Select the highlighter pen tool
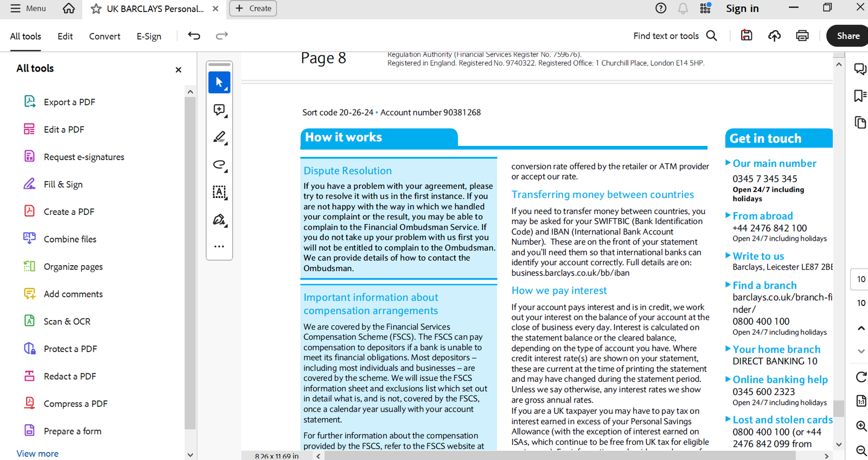This screenshot has height=460, width=868. click(x=219, y=137)
